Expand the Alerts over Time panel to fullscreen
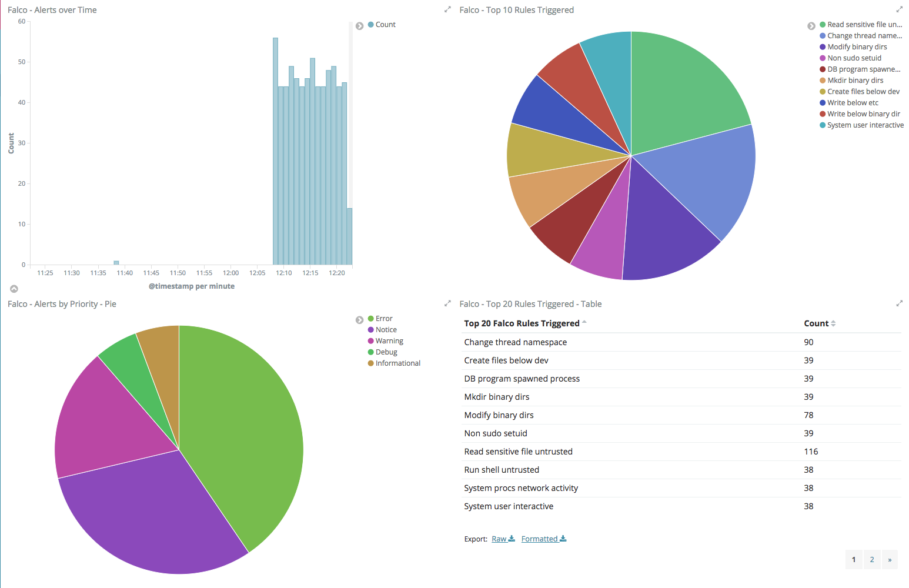The height and width of the screenshot is (588, 909). coord(447,9)
